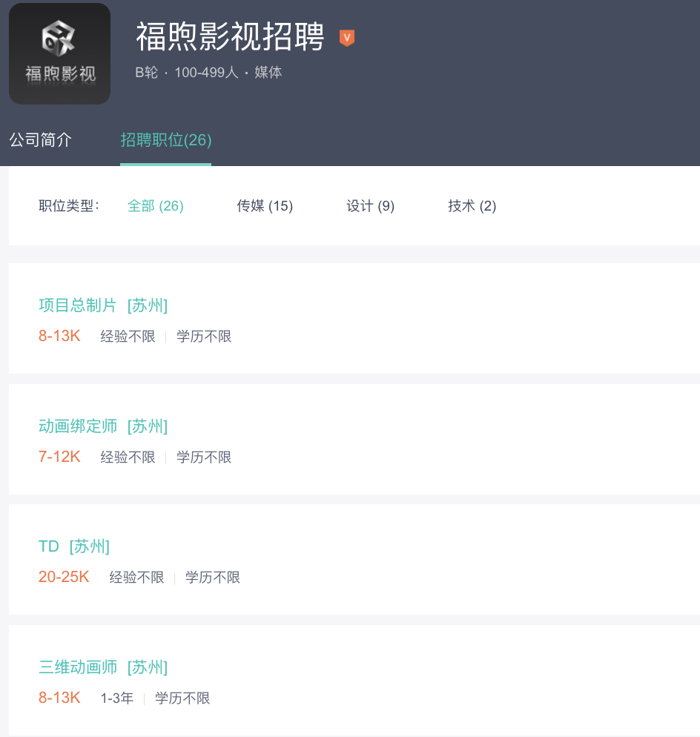Click [苏州] location beside TD

pos(90,546)
